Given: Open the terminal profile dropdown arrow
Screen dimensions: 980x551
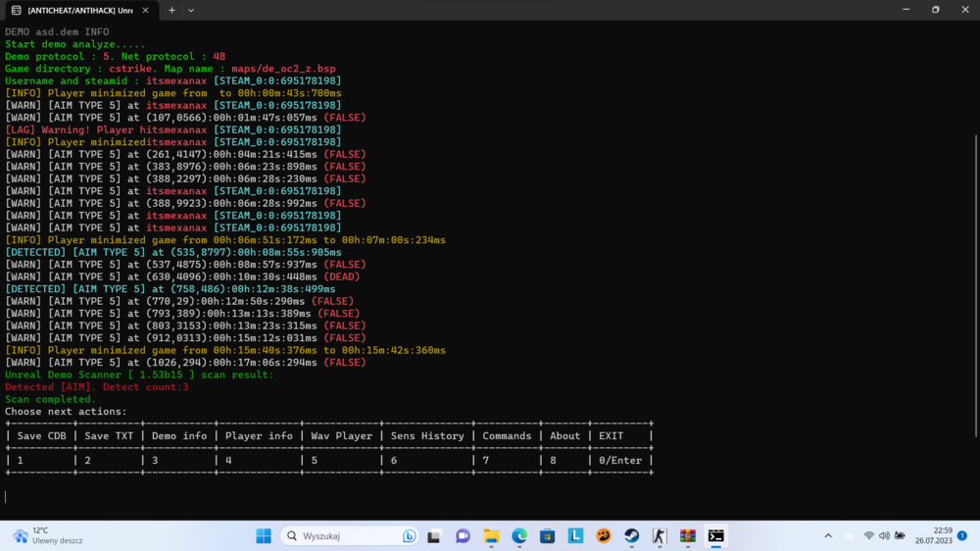Looking at the screenshot, I should pos(191,11).
